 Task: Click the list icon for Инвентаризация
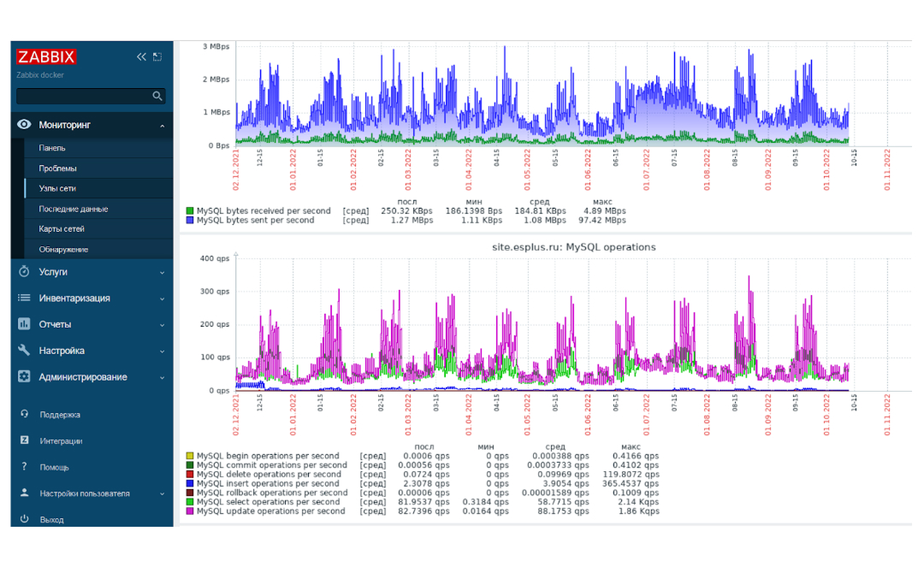[24, 298]
